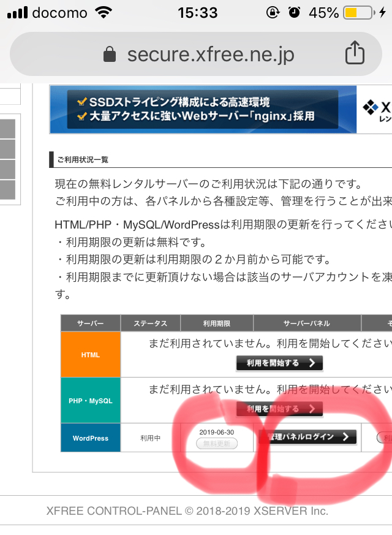Tap the 45% battery percentage text

pyautogui.click(x=323, y=13)
